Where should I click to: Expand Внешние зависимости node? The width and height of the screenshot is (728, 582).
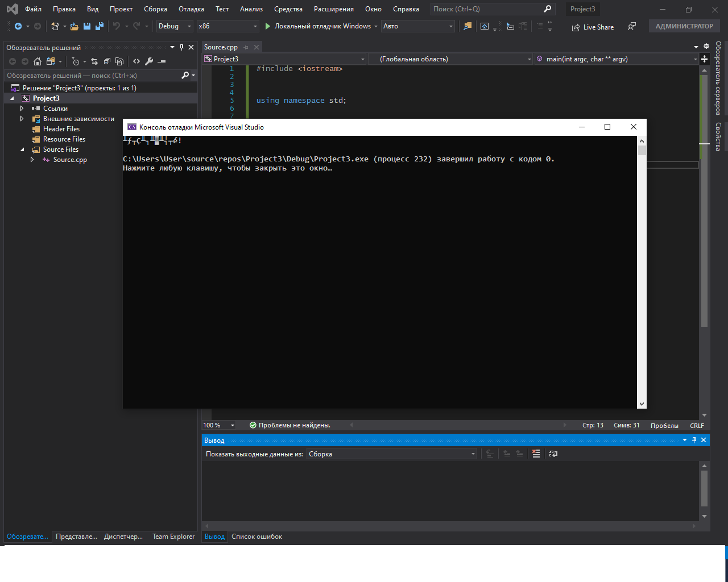22,119
